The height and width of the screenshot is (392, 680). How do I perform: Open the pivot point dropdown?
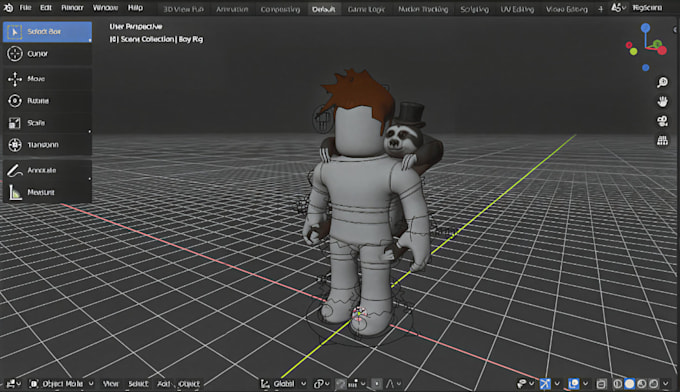321,384
